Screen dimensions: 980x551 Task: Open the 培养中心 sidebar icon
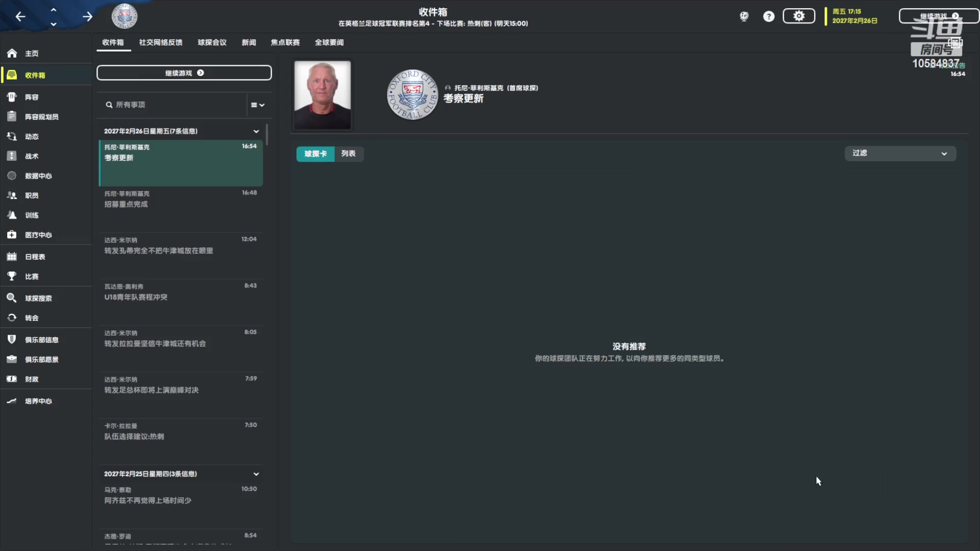[x=12, y=401]
